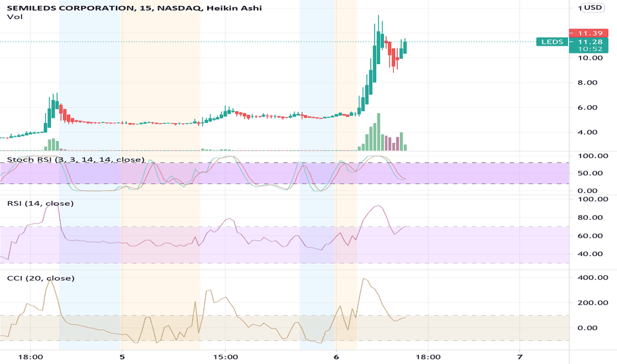Click the 400.00 CCI axis label
The width and height of the screenshot is (617, 364).
point(593,278)
